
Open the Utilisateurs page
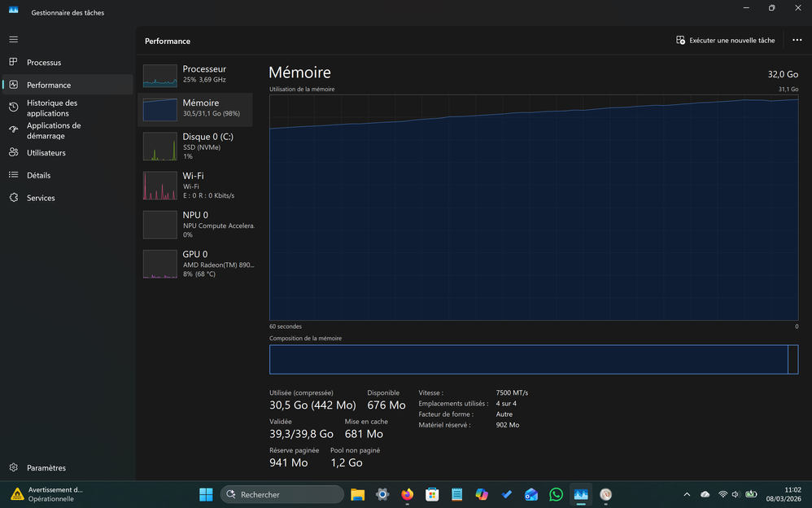[46, 153]
